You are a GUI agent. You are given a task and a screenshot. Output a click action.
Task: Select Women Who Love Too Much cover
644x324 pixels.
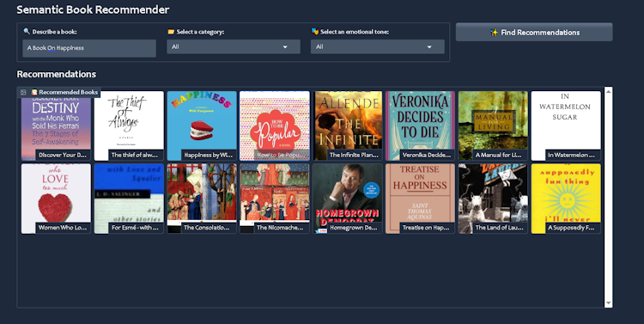(x=56, y=199)
